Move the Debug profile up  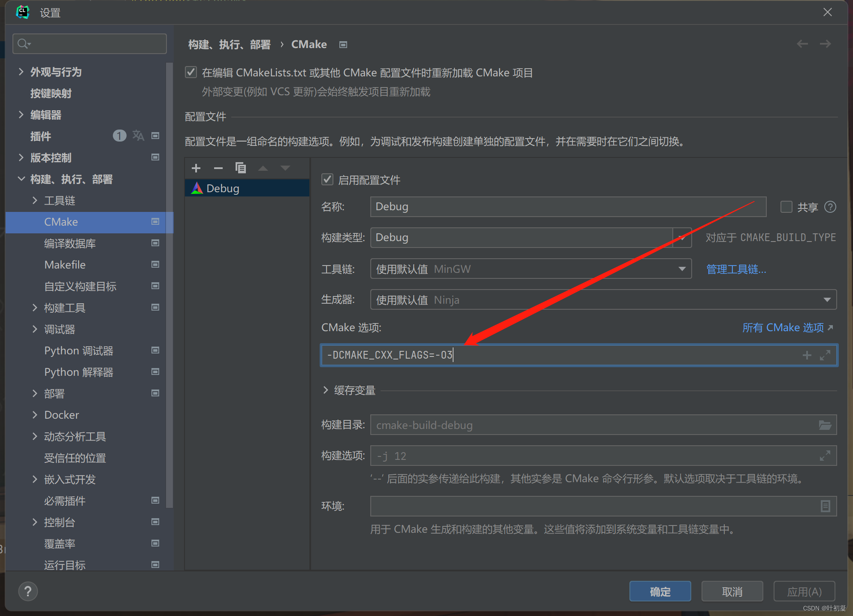(263, 168)
